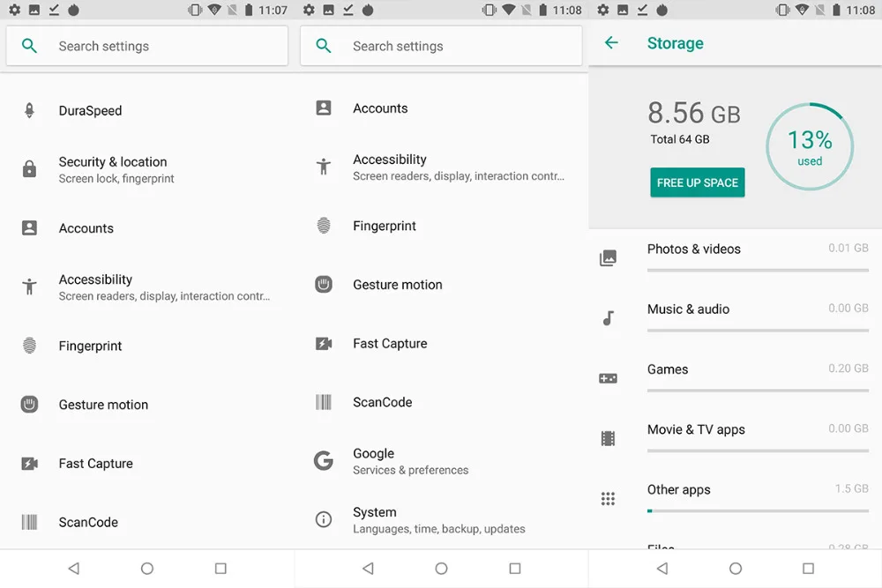Open DuraSpeed settings entry
The image size is (882, 588).
[x=146, y=110]
